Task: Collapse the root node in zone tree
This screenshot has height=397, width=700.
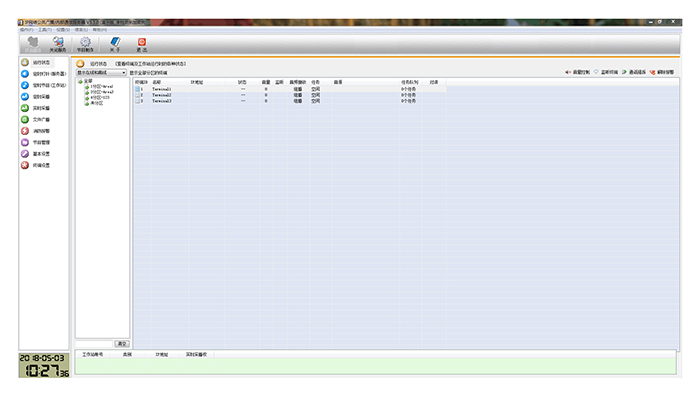Action: click(80, 81)
